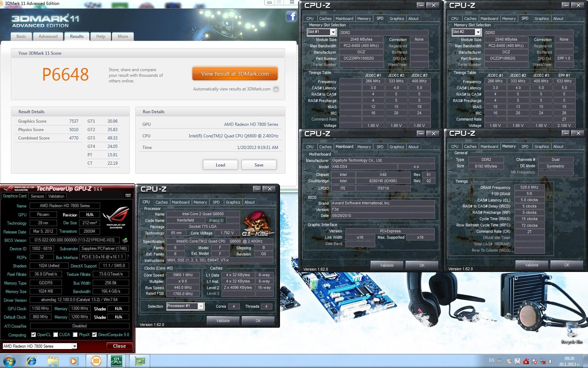Viewport: 588px width, 368px height.
Task: Open the Slot #1 memory slot dropdown
Action: 333,32
